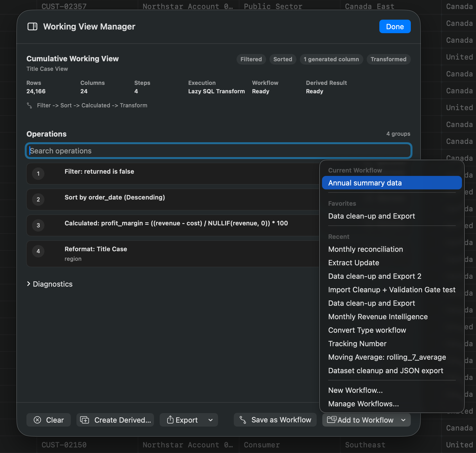Click the workflow chain icon beside Filter -> Sort

[x=30, y=105]
